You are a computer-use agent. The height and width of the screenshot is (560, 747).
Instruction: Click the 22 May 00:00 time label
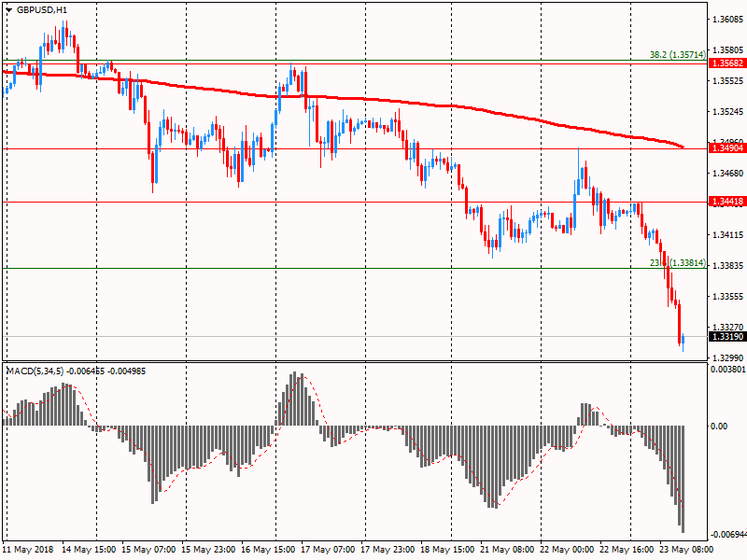(567, 550)
